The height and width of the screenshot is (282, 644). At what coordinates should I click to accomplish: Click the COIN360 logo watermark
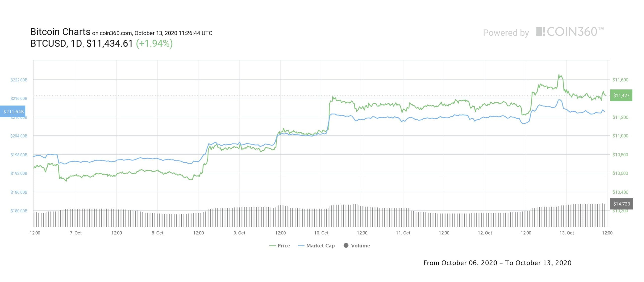click(x=570, y=32)
